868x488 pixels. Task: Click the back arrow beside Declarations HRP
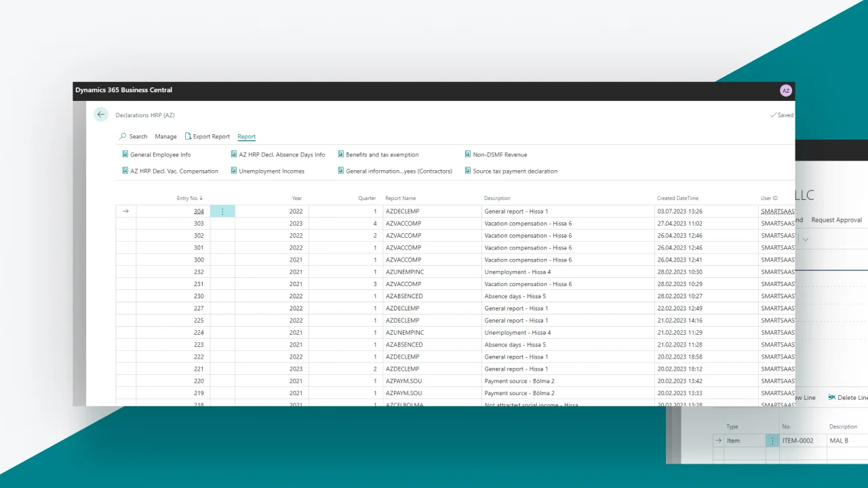click(101, 115)
